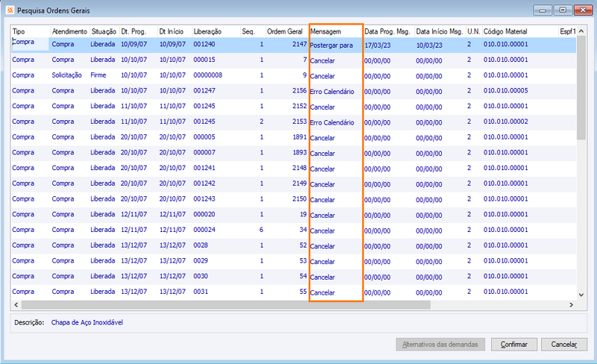Click the horizontal scrollbar thumb
Viewport: 597px width, 364px height.
pyautogui.click(x=226, y=304)
